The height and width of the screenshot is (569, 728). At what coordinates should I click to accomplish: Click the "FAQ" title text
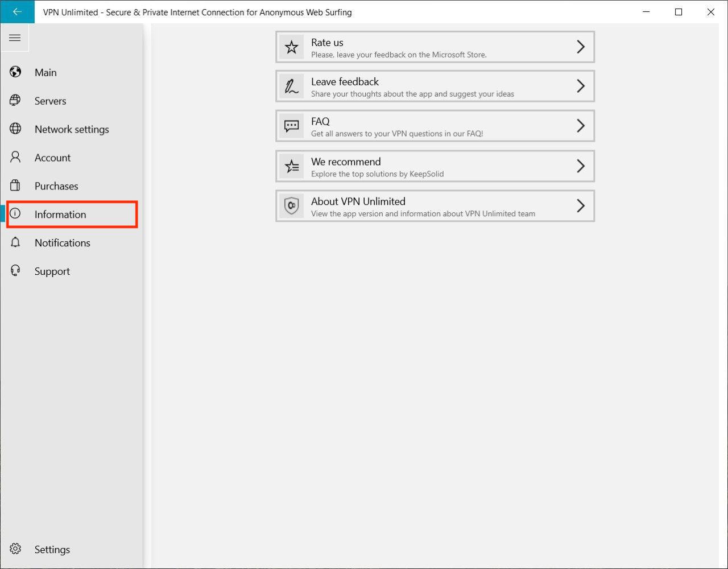tap(320, 122)
